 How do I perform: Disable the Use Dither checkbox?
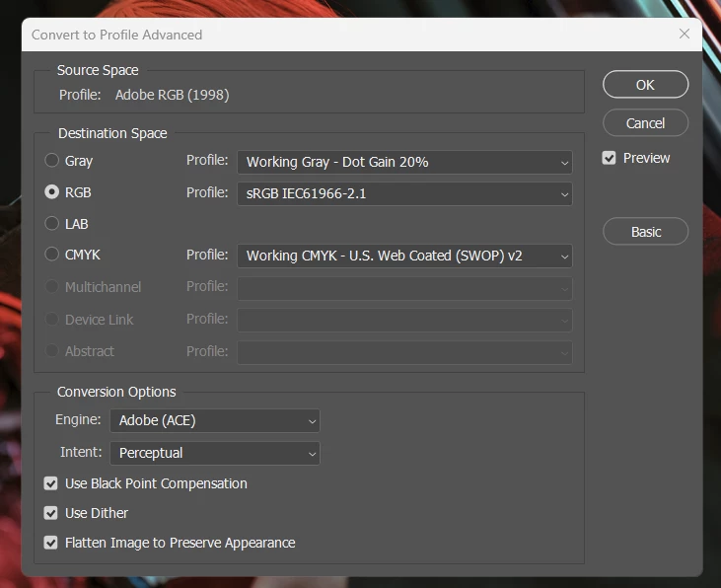(50, 513)
